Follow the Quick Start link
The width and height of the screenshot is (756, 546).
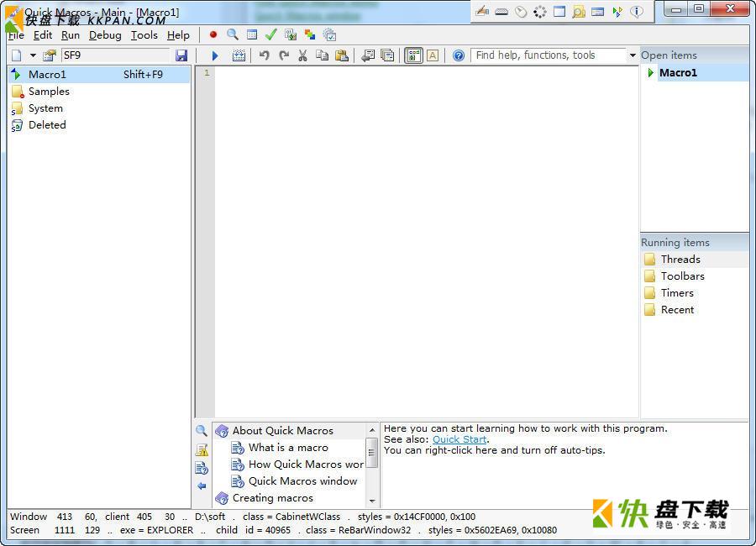[x=459, y=439]
